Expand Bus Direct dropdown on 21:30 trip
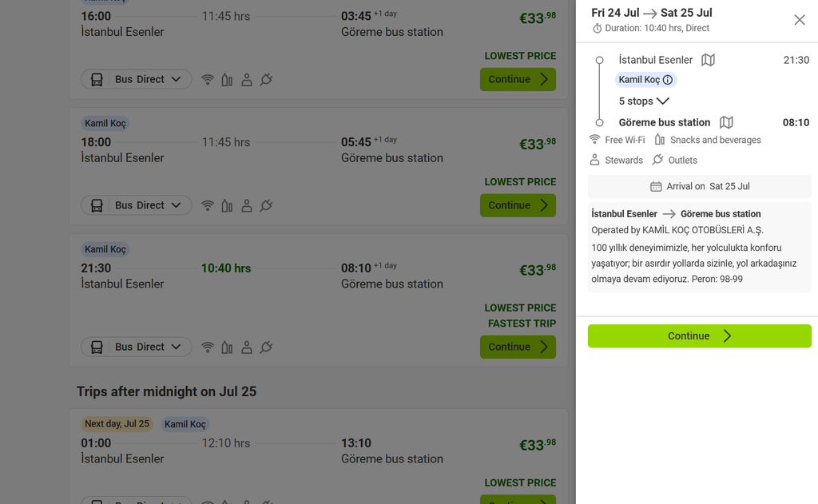The image size is (818, 504). 136,347
